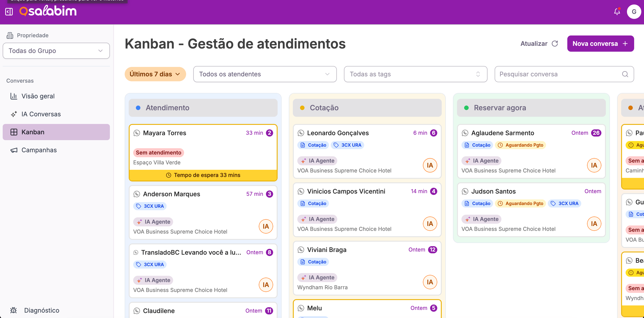The image size is (644, 318).
Task: Click the Pesquisar conversa search field
Action: coord(564,74)
